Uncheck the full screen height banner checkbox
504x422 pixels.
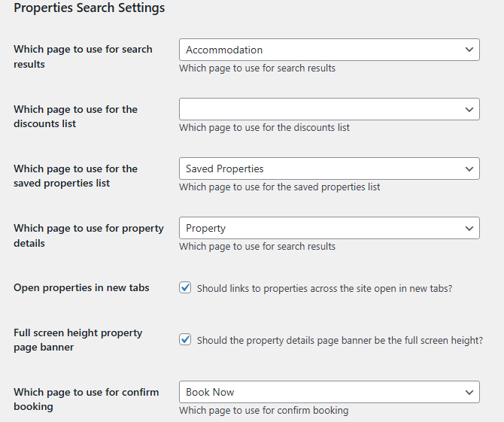(x=185, y=340)
